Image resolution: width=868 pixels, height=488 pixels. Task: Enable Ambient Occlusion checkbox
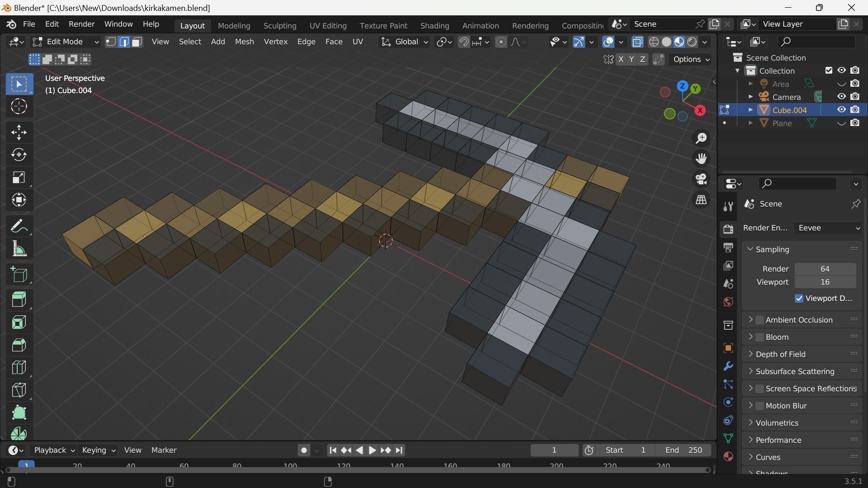click(x=760, y=320)
